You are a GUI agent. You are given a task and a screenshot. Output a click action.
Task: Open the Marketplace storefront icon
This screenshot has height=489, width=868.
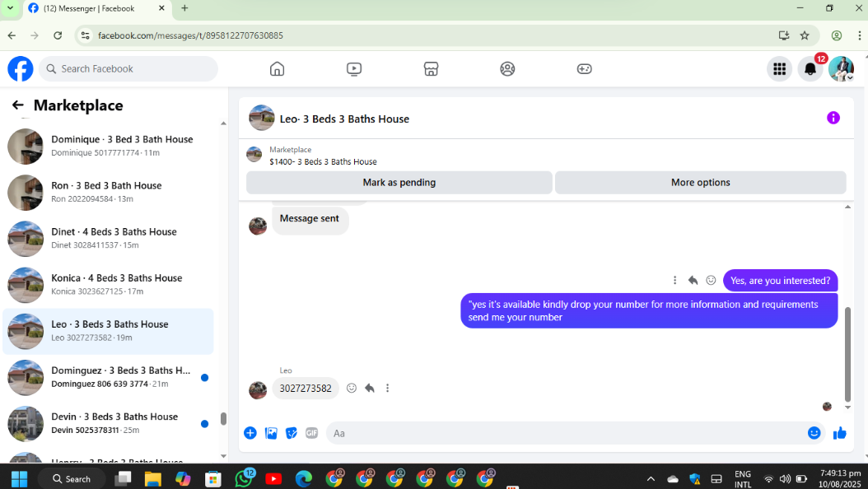click(x=431, y=69)
